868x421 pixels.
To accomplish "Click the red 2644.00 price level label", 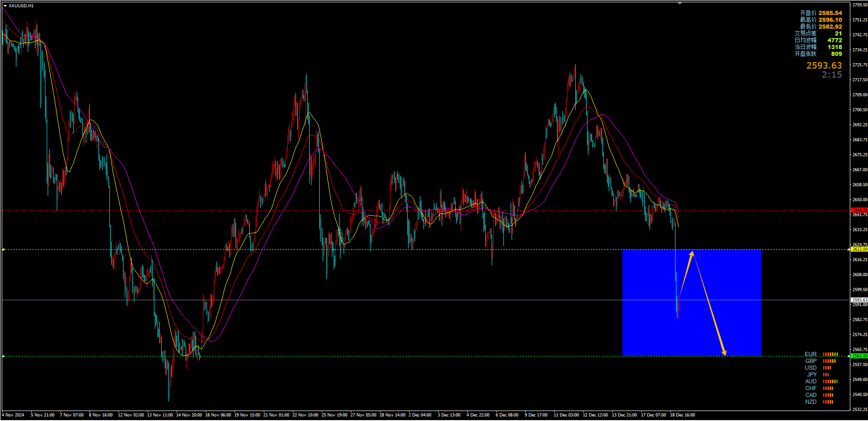I will click(x=859, y=210).
